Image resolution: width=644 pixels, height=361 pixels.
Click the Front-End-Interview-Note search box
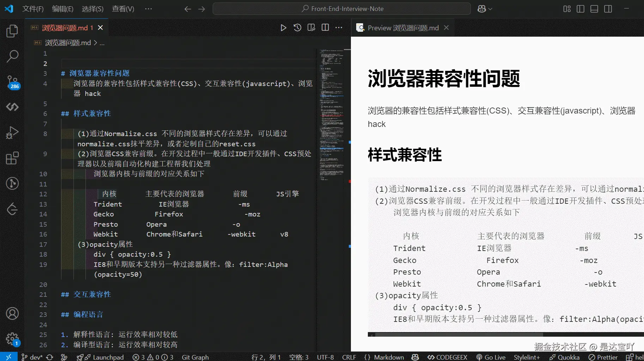point(341,8)
